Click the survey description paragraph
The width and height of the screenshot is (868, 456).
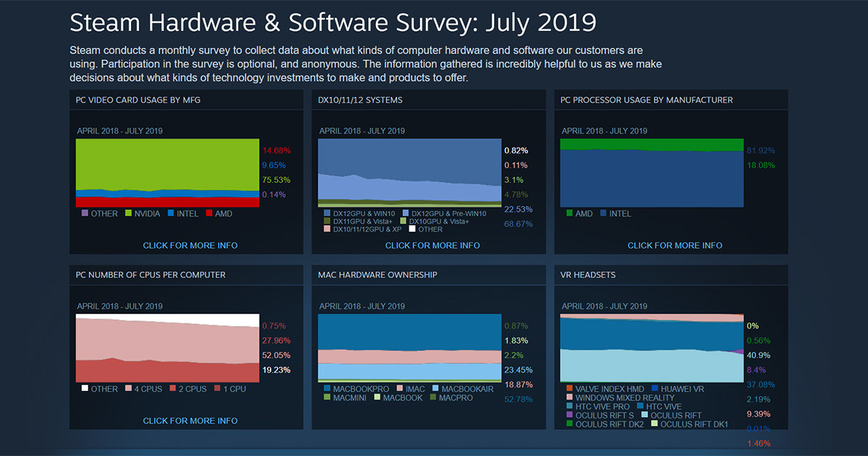pos(366,64)
